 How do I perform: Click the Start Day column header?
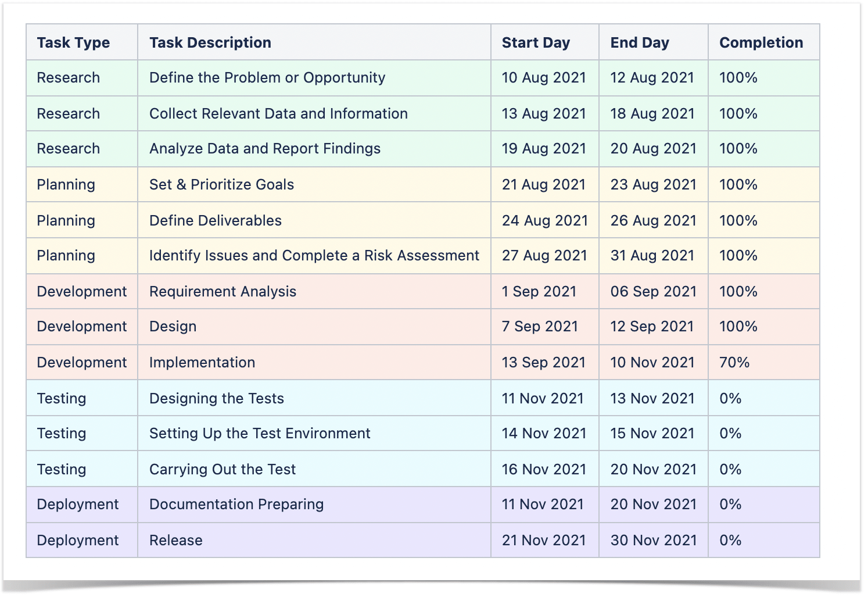coord(536,42)
